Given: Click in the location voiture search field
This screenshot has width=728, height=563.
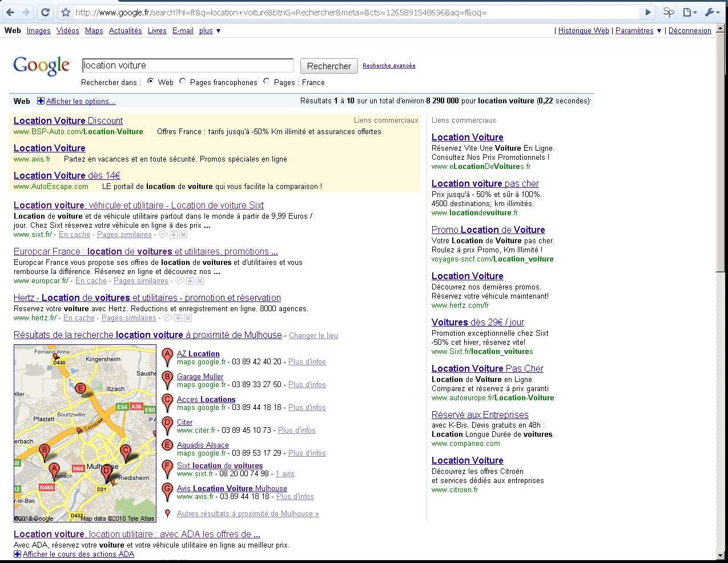Looking at the screenshot, I should (x=187, y=66).
